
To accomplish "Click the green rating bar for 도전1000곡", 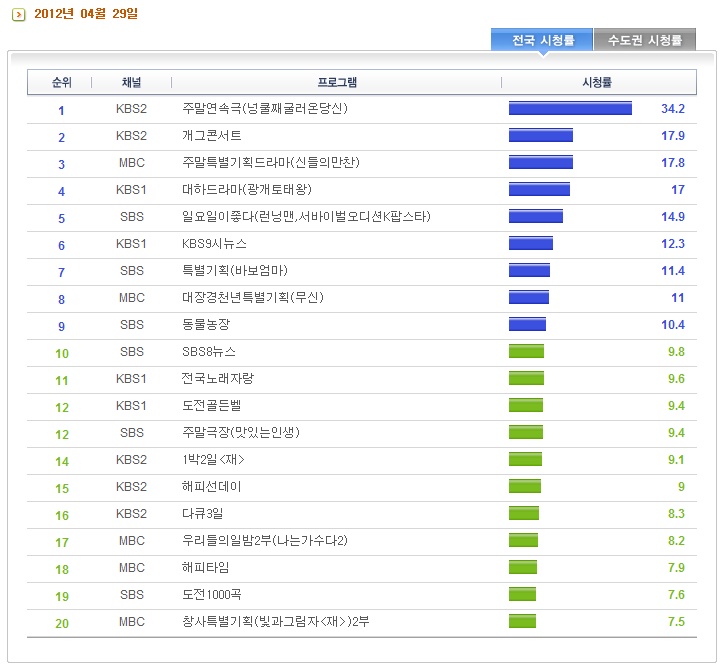I will coord(522,594).
